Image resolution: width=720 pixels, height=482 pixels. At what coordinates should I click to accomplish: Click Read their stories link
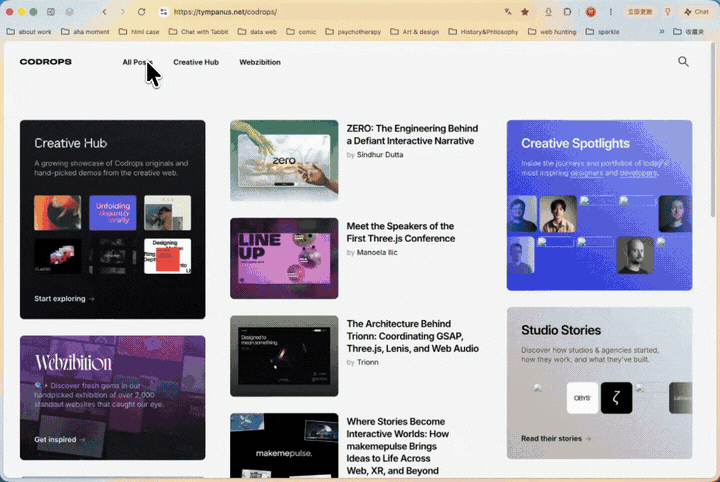556,438
